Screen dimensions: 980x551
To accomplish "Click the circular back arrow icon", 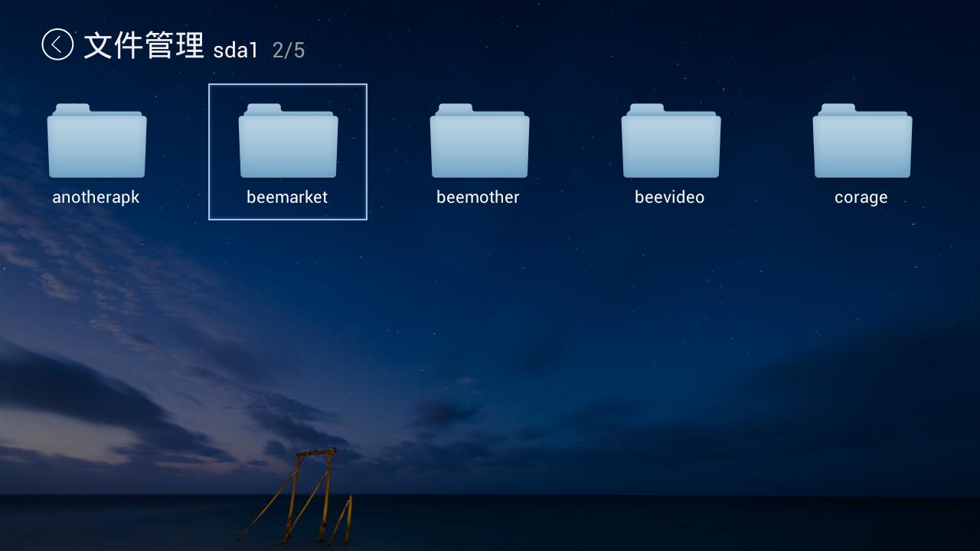I will (x=57, y=45).
